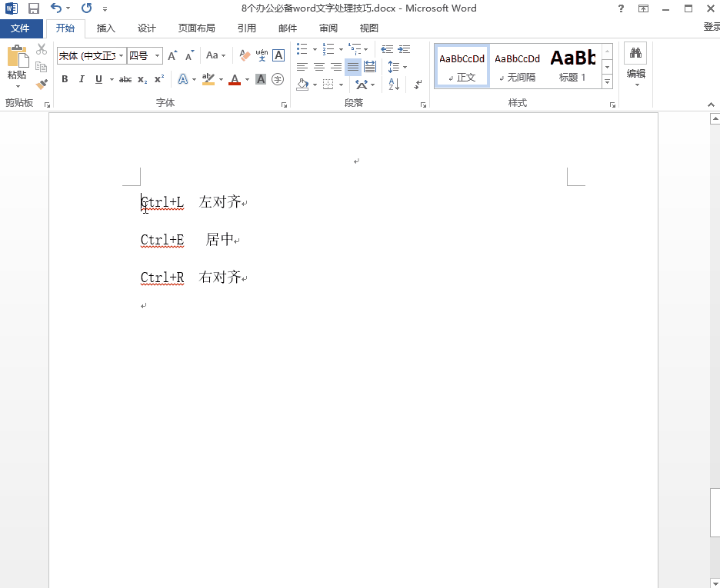
Task: Click the Format Painter brush icon
Action: [42, 84]
